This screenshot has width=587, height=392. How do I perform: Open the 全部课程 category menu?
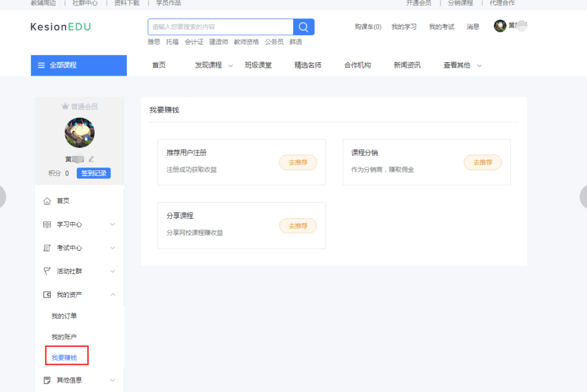click(78, 65)
